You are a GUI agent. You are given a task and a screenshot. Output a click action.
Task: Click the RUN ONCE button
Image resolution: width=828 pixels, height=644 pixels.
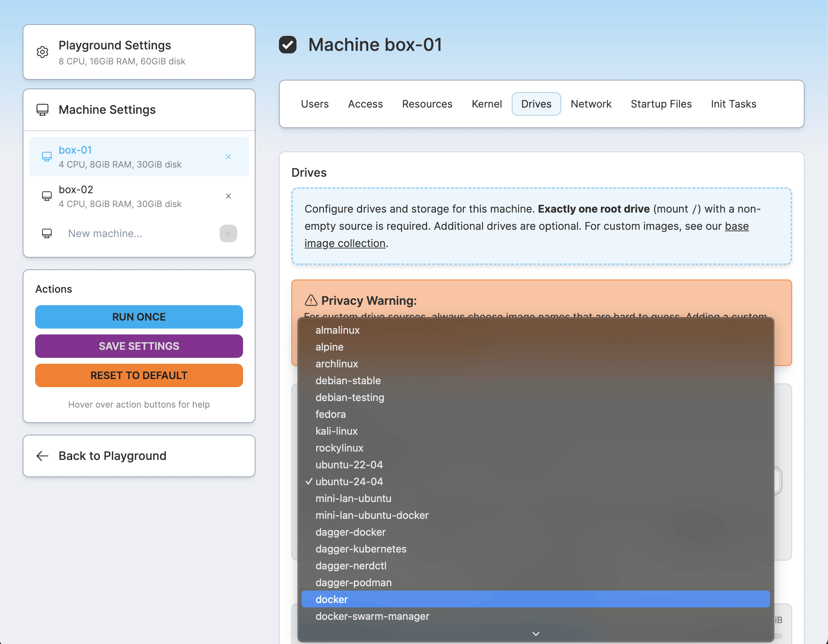click(139, 317)
